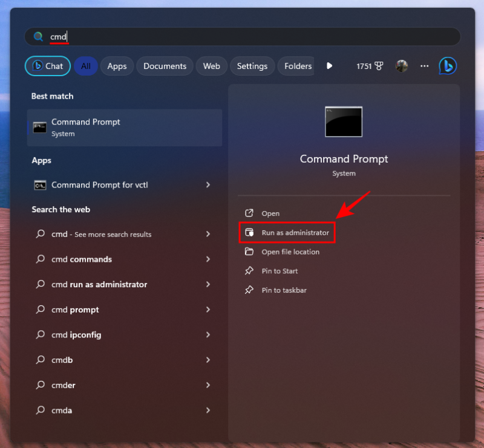484x448 pixels.
Task: Click the Pin to Start pushpin icon
Action: (250, 271)
